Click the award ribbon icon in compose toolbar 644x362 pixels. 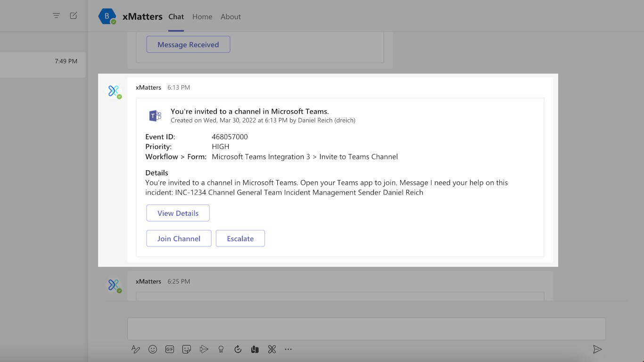pos(221,349)
